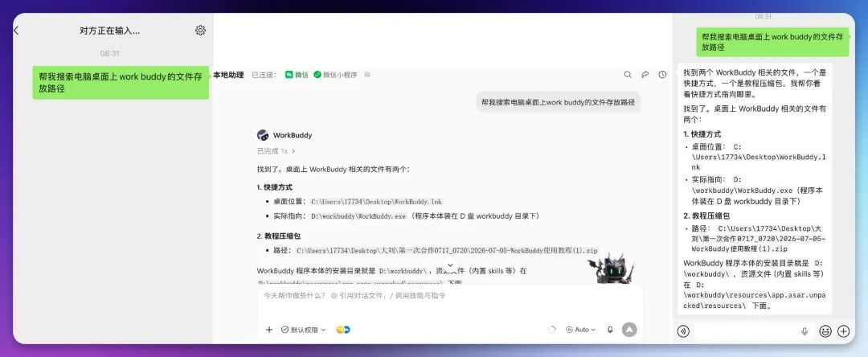Image resolution: width=868 pixels, height=357 pixels.
Task: Click the green message bubble in right chat
Action: pyautogui.click(x=772, y=42)
